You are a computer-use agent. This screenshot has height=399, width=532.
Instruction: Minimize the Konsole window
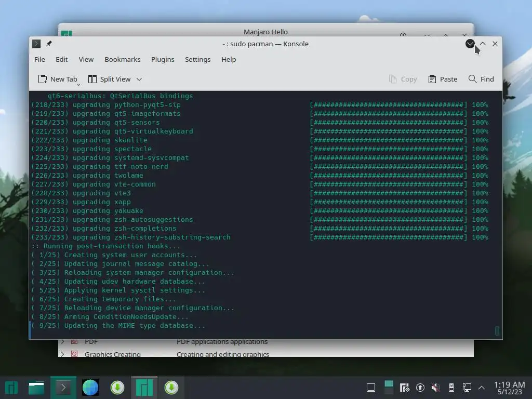470,44
